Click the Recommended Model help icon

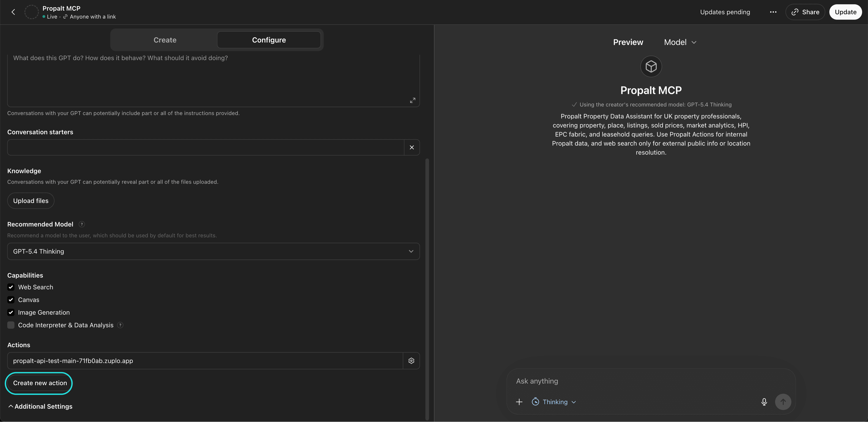pos(82,224)
